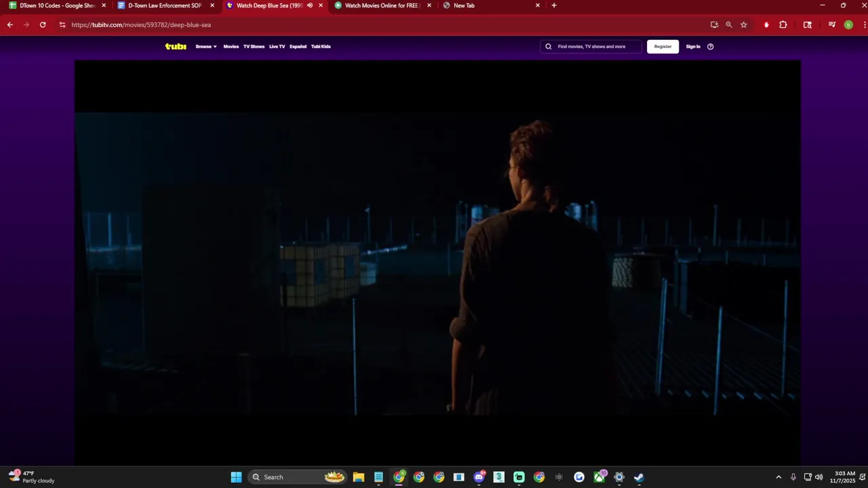Open Notepad from the taskbar
The width and height of the screenshot is (868, 488).
(378, 477)
